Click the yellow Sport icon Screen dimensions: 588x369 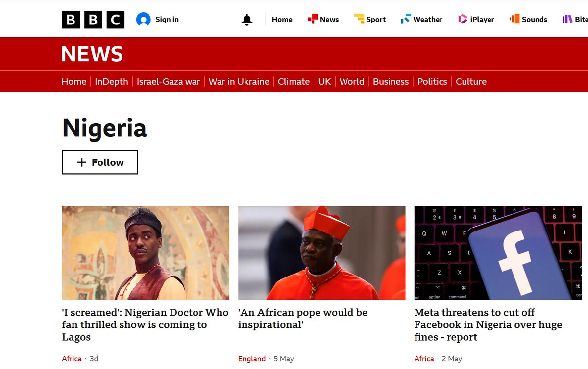(x=359, y=19)
